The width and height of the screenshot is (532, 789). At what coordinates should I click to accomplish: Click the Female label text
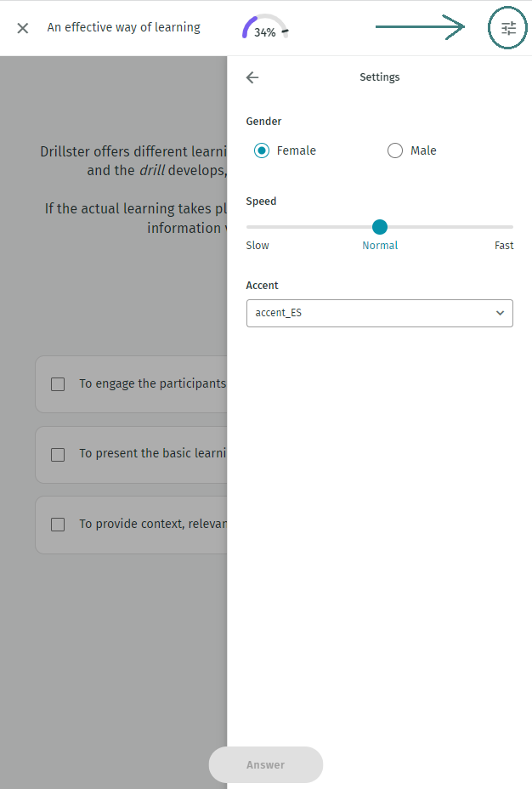pos(297,150)
